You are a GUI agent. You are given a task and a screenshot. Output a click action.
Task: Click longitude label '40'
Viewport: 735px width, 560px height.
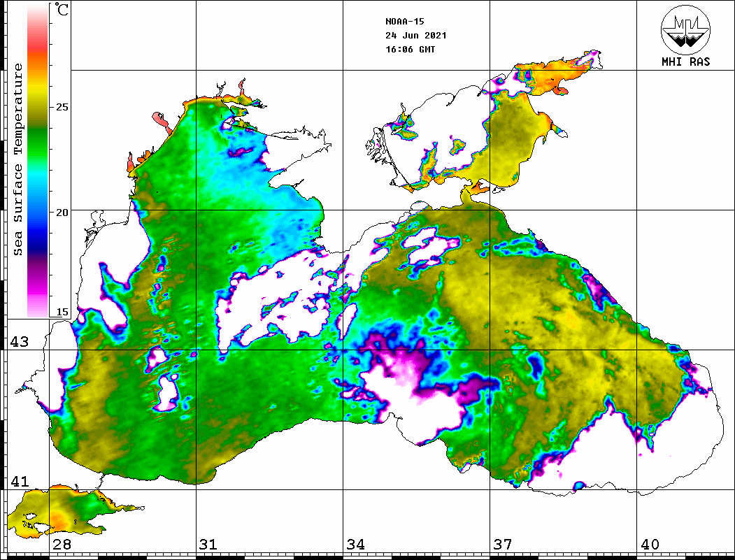coord(650,545)
